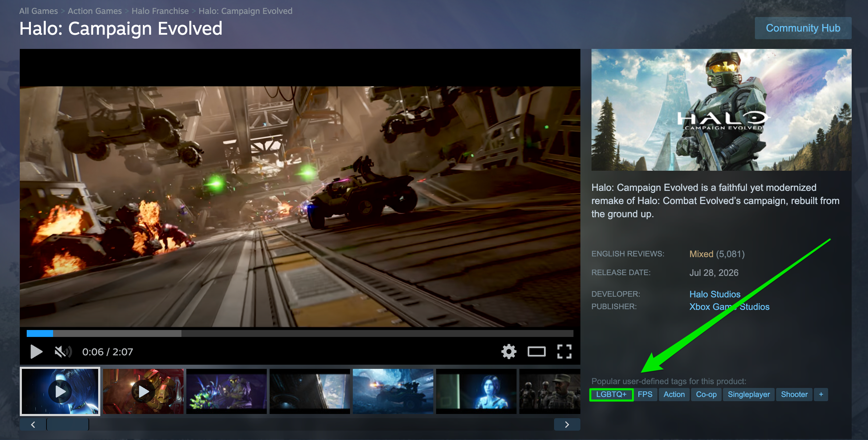Viewport: 868px width, 440px height.
Task: Click the Halo header capsule image
Action: [721, 110]
